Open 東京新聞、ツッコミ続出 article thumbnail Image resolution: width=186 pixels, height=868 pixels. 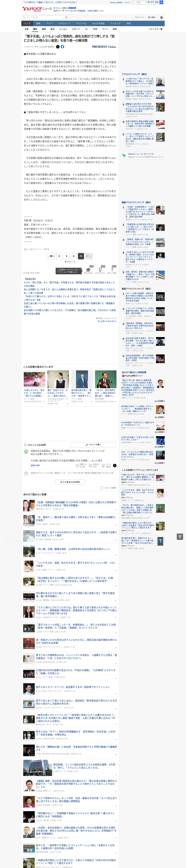[x=38, y=767]
